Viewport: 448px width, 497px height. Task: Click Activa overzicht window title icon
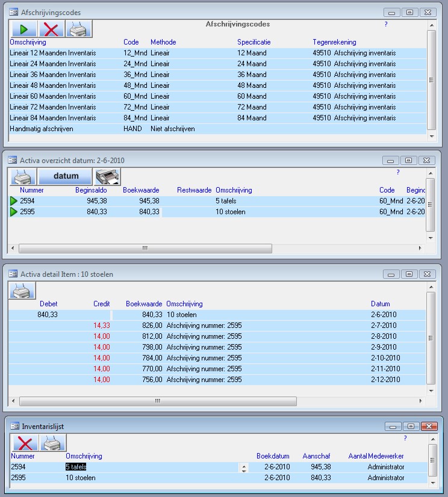(13, 160)
